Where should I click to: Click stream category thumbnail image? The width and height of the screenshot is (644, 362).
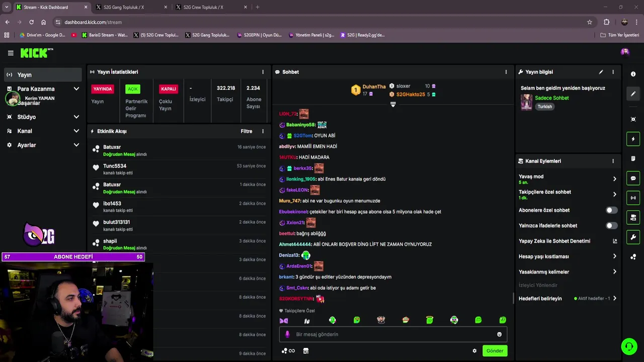tap(526, 102)
